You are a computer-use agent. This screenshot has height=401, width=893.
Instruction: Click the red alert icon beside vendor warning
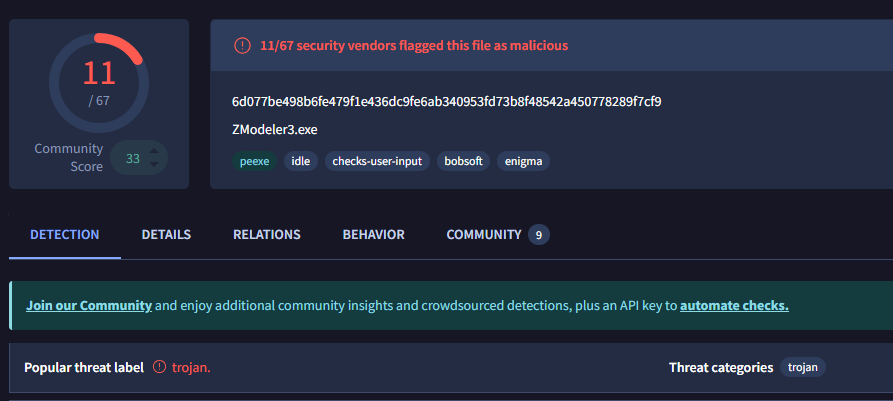click(x=243, y=46)
